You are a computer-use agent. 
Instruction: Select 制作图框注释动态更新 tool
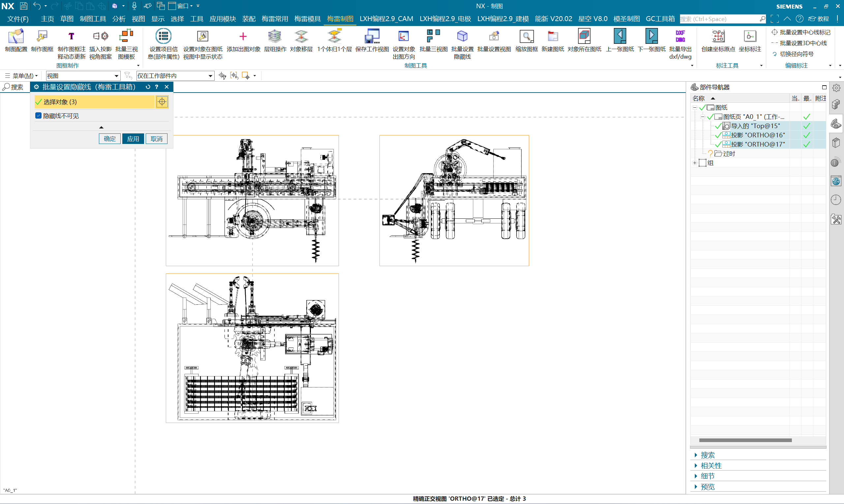coord(72,44)
